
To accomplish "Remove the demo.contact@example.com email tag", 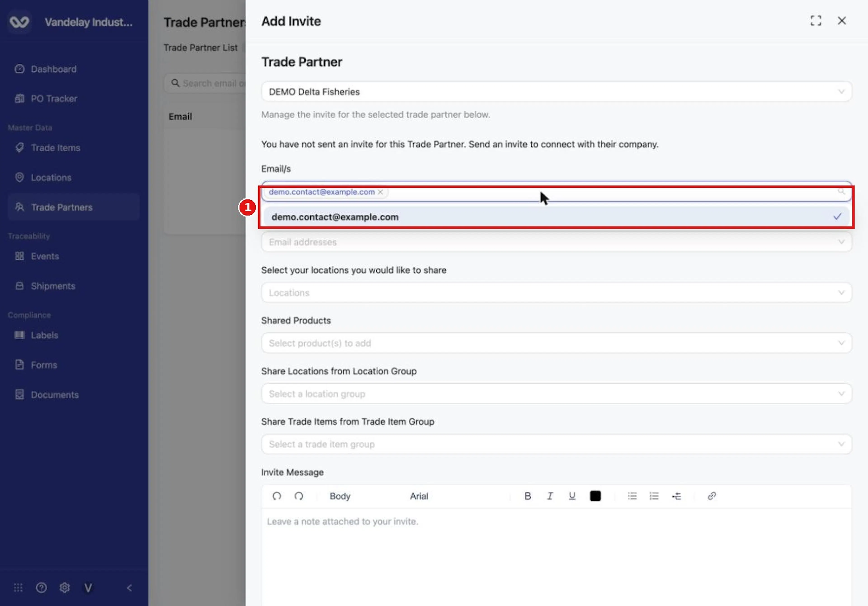I will tap(380, 192).
